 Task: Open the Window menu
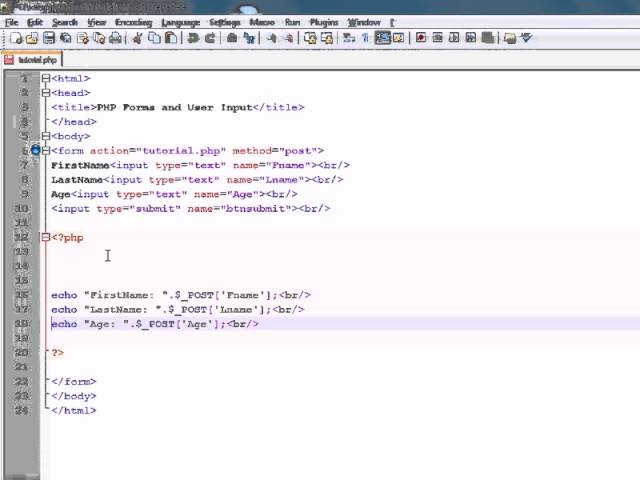364,22
